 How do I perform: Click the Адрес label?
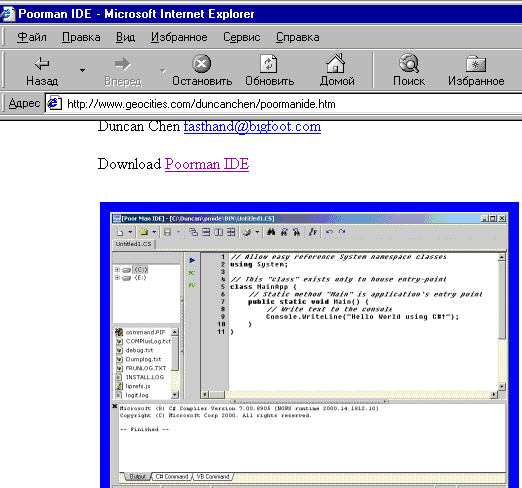coord(24,103)
